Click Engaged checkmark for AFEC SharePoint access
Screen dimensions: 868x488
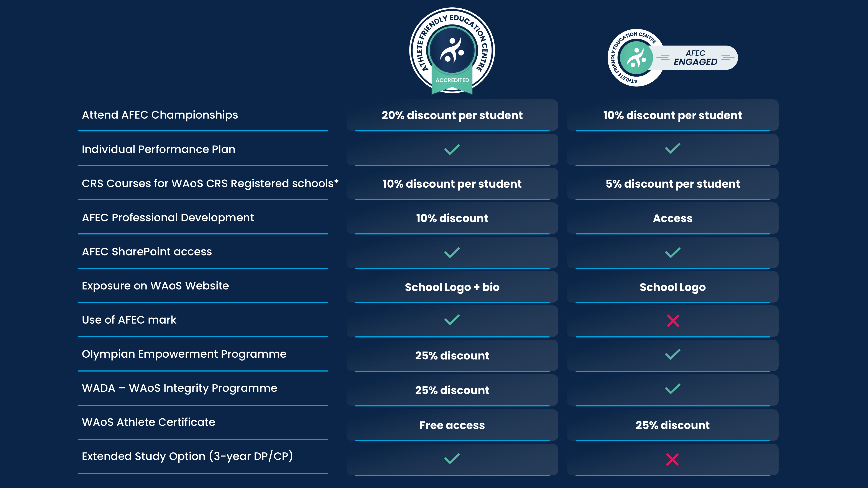[672, 253]
